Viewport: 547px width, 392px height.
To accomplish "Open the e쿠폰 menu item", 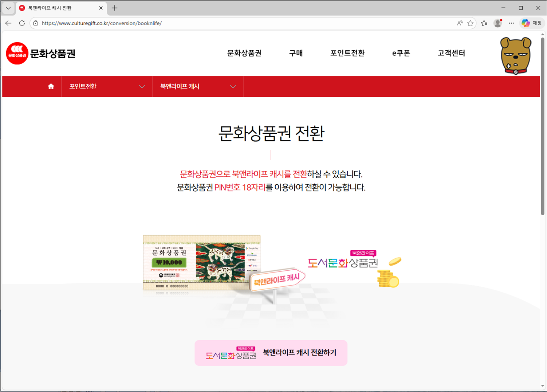I will pyautogui.click(x=401, y=53).
